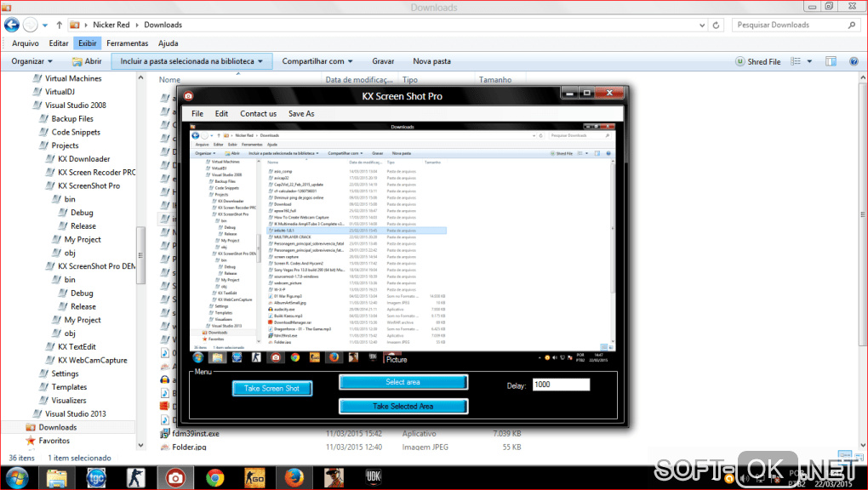Viewport: 868px width, 490px height.
Task: Open view options dropdown arrow
Action: 809,61
